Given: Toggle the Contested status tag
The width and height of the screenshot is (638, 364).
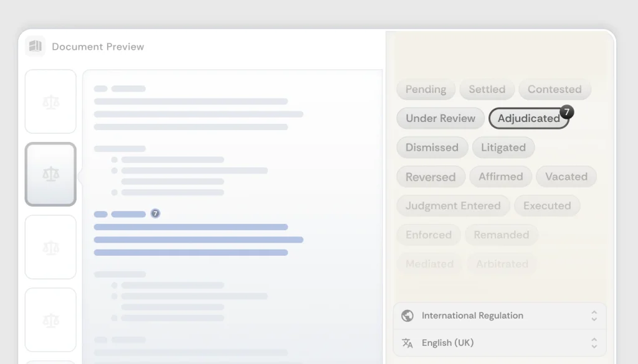Looking at the screenshot, I should coord(555,89).
